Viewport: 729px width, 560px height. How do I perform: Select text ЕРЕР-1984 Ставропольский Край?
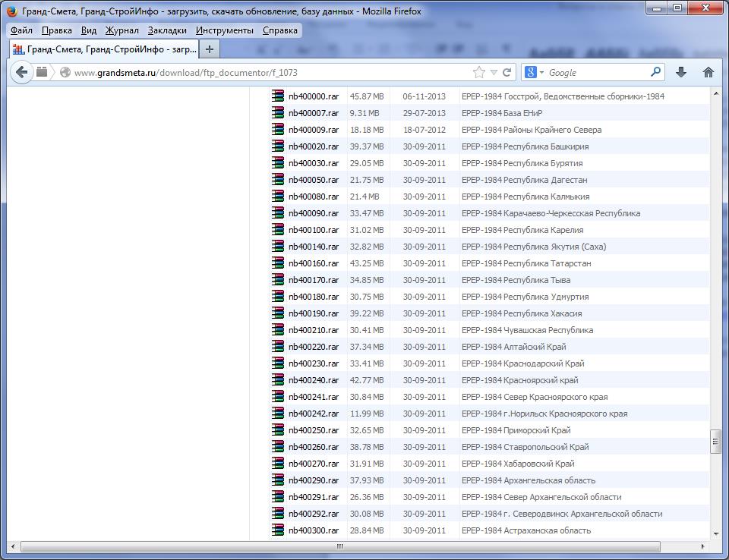pos(525,447)
